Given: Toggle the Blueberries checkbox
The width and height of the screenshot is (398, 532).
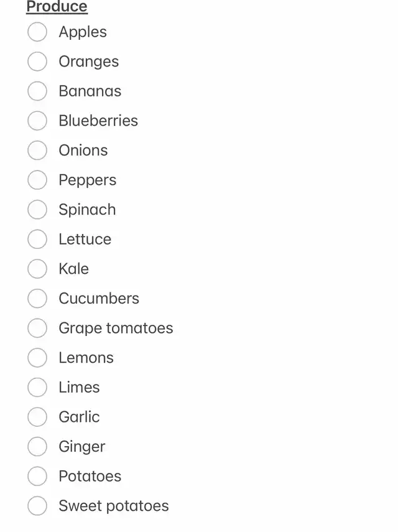Looking at the screenshot, I should [x=37, y=121].
